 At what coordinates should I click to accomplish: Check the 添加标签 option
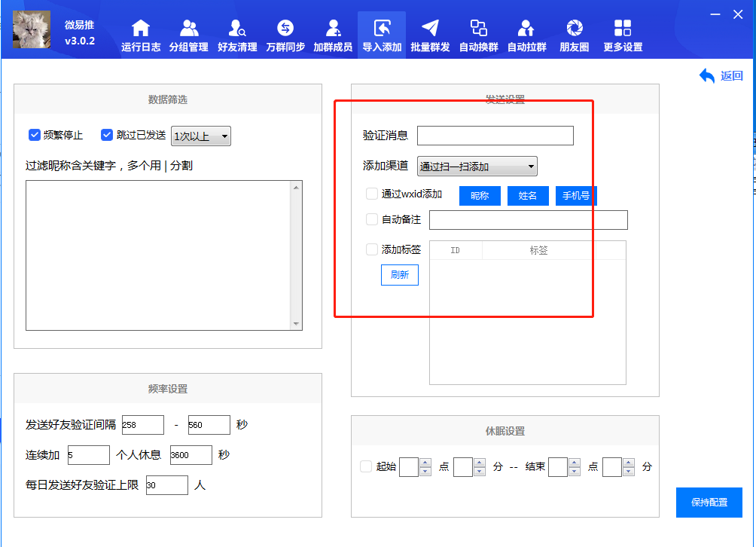371,249
